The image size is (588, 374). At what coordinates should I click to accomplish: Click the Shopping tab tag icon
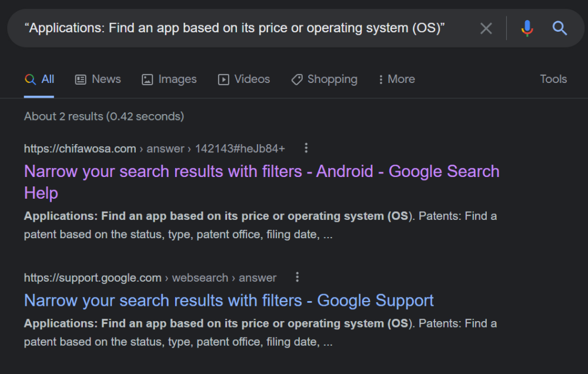pos(297,79)
